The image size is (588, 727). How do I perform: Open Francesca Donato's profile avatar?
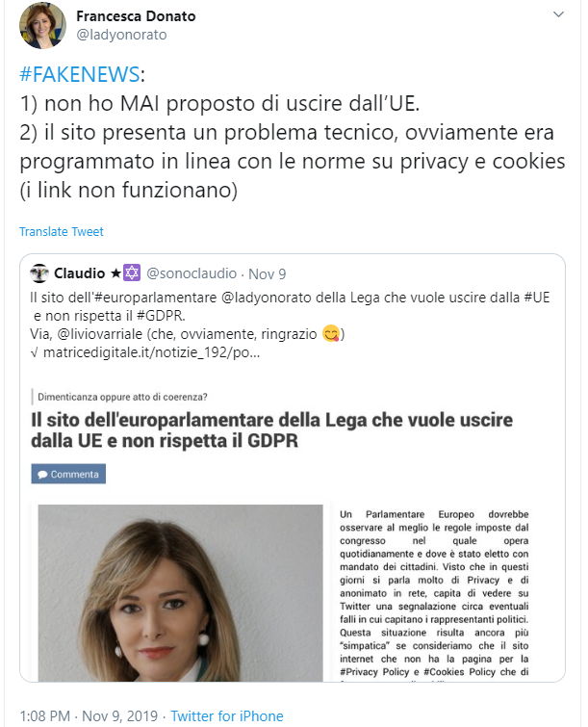pos(42,25)
